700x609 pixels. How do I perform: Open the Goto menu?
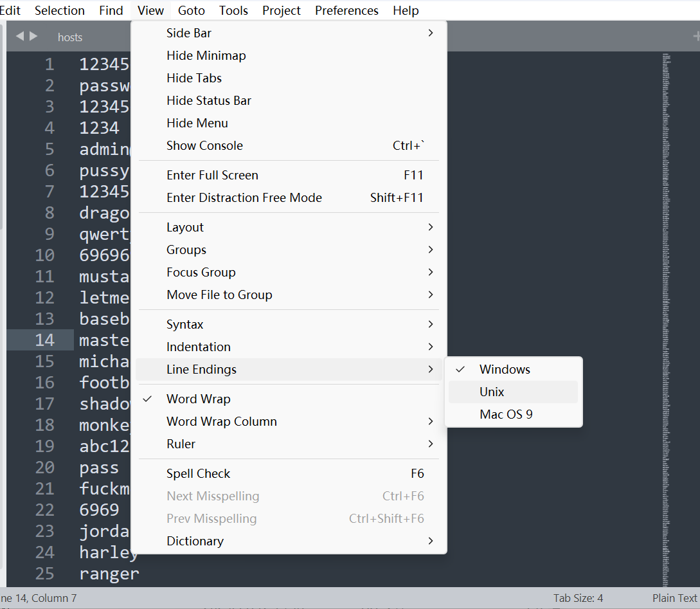pos(191,10)
